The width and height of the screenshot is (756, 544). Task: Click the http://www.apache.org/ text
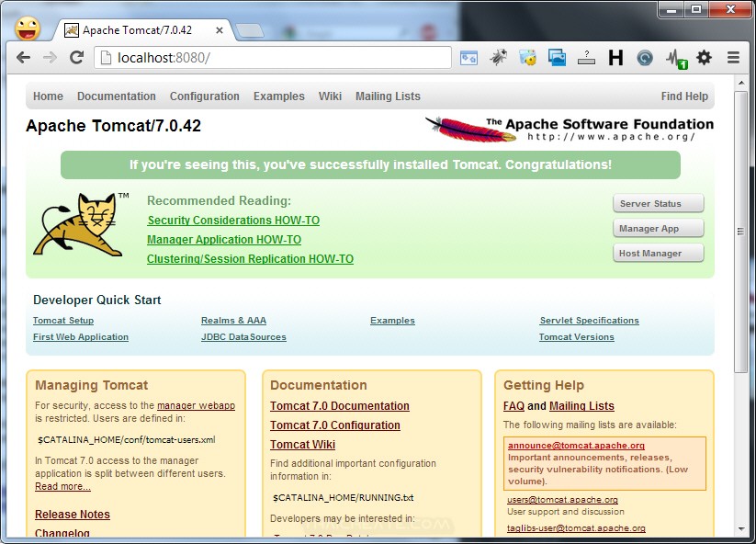[612, 137]
